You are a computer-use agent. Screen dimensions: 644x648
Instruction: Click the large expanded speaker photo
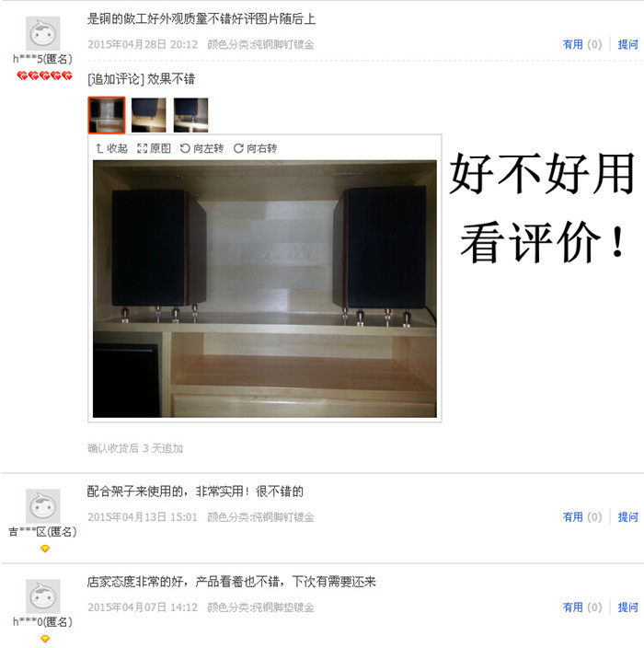coord(264,289)
